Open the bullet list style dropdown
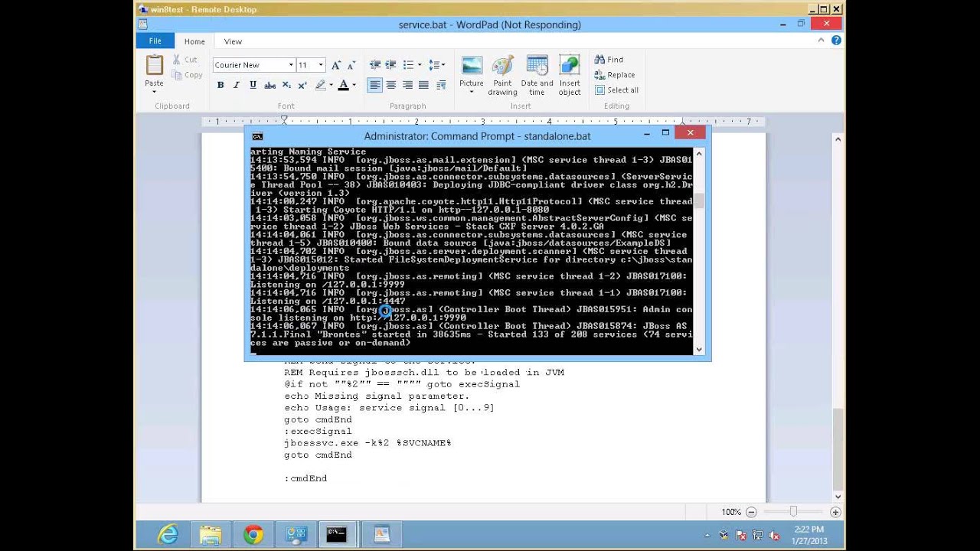 (420, 65)
